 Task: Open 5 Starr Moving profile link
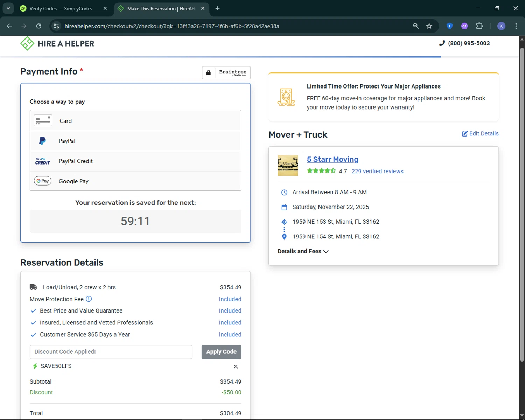coord(332,159)
